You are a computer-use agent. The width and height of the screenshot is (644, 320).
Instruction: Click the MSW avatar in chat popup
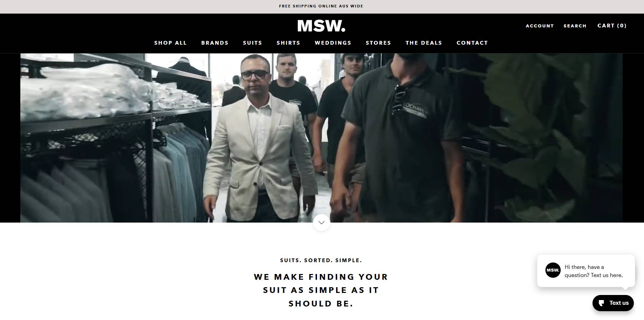(553, 270)
